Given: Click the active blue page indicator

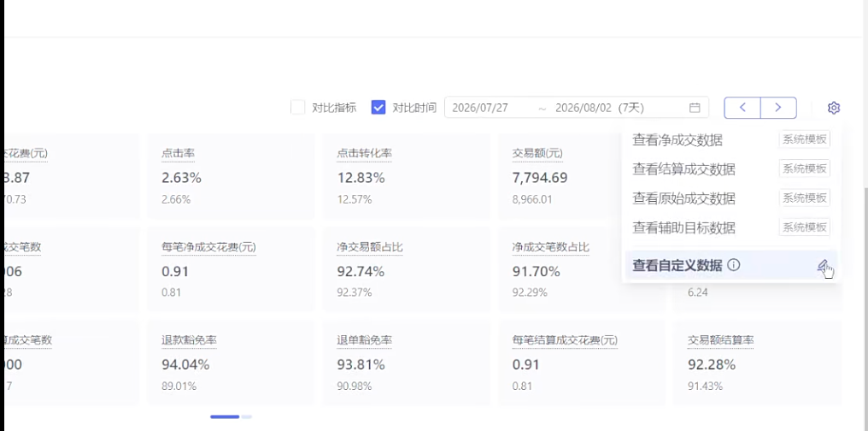Looking at the screenshot, I should [x=225, y=416].
